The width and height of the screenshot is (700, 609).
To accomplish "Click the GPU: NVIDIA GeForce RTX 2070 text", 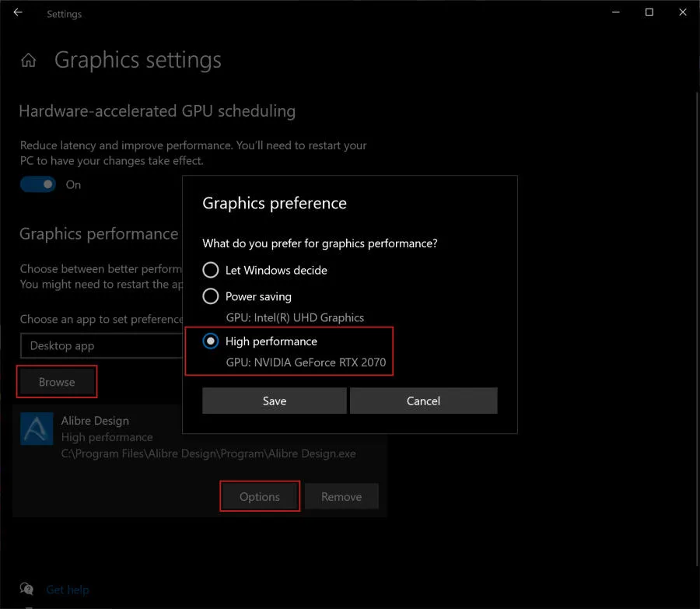I will click(306, 362).
